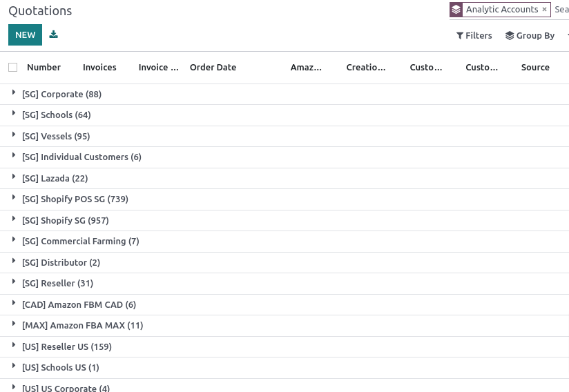Screen dimensions: 569x392
Task: Expand the [SG] Shopify POS SG group arrow
Action: coord(13,197)
